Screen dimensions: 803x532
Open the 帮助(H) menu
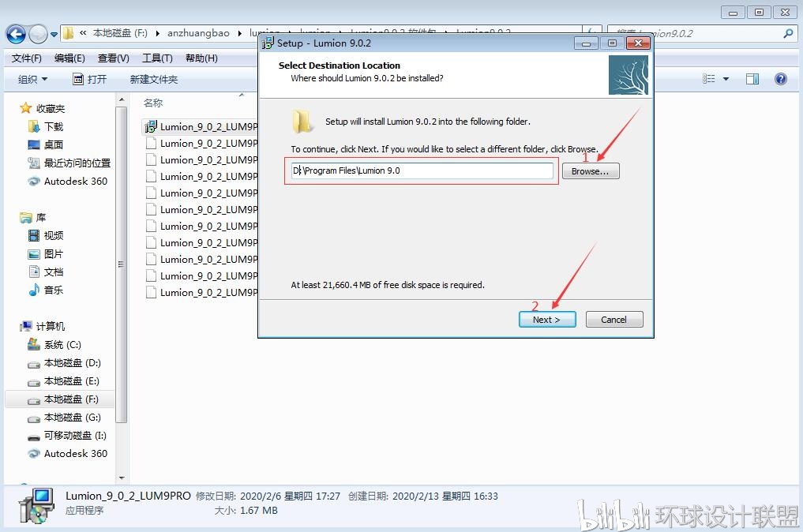(x=201, y=58)
